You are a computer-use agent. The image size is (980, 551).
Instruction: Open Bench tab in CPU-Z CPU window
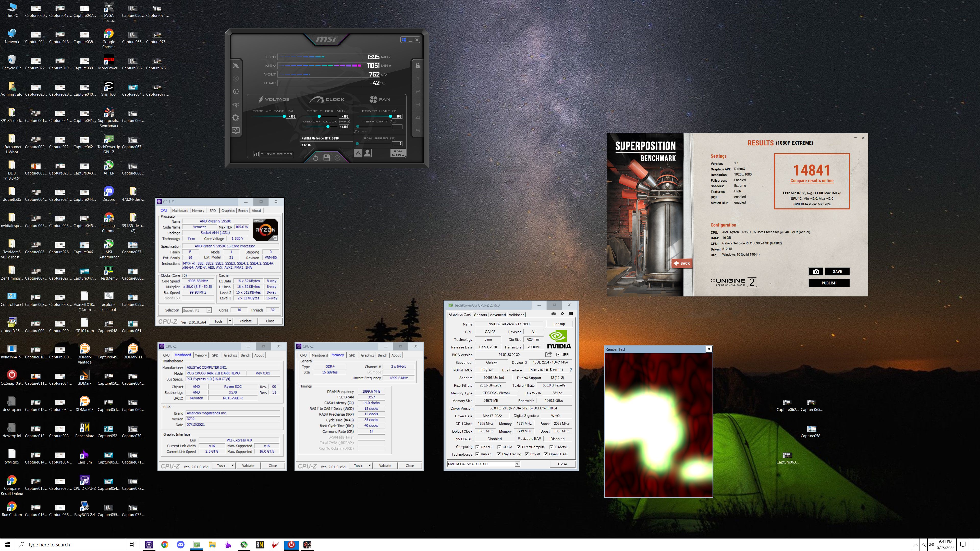[243, 210]
